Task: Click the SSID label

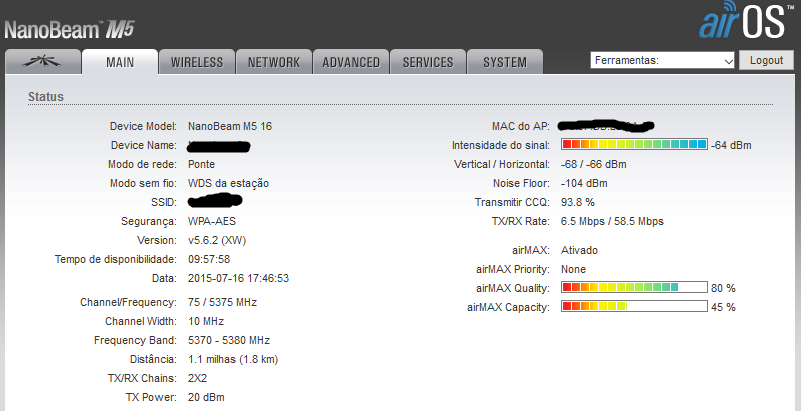Action: tap(164, 203)
